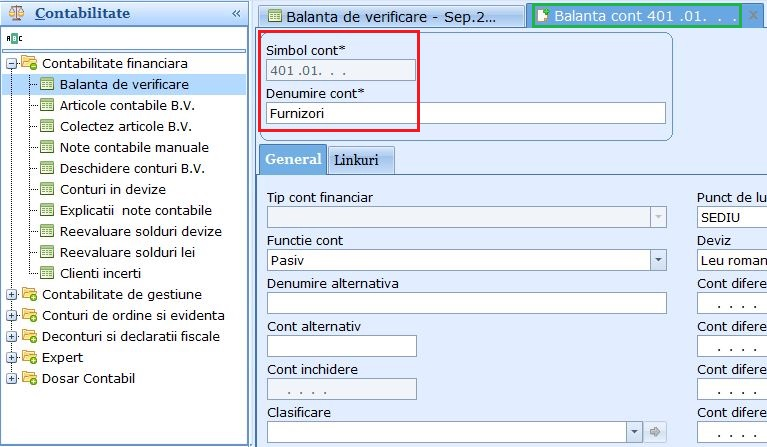The image size is (767, 447).
Task: Collapse the Contabilitate panel with double chevron
Action: 236,13
